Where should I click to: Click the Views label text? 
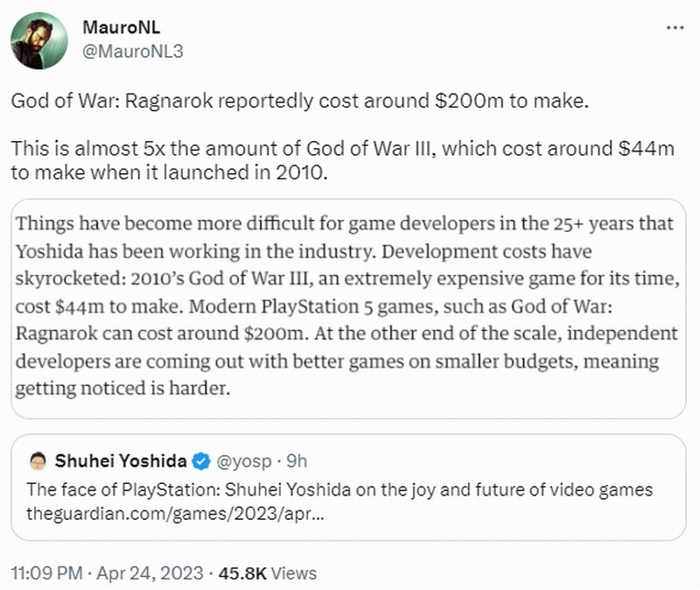click(294, 573)
